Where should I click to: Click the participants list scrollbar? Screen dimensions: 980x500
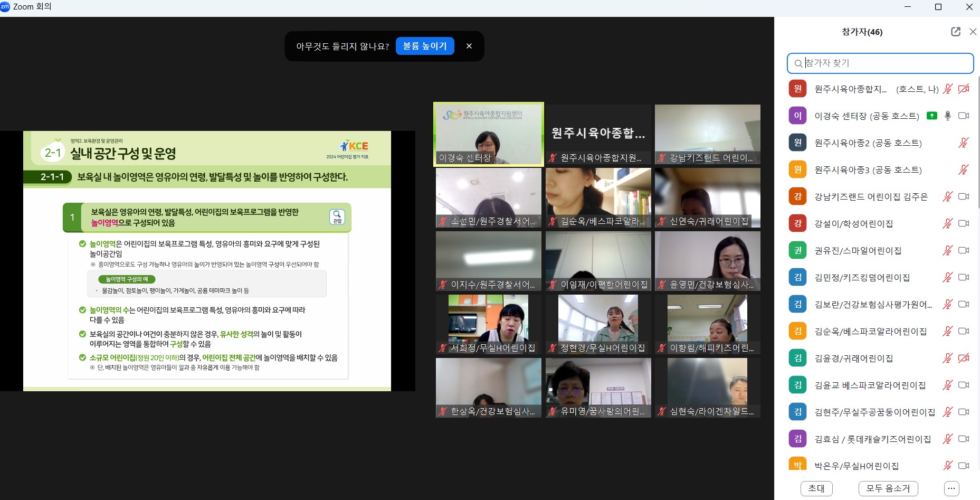tap(978, 141)
